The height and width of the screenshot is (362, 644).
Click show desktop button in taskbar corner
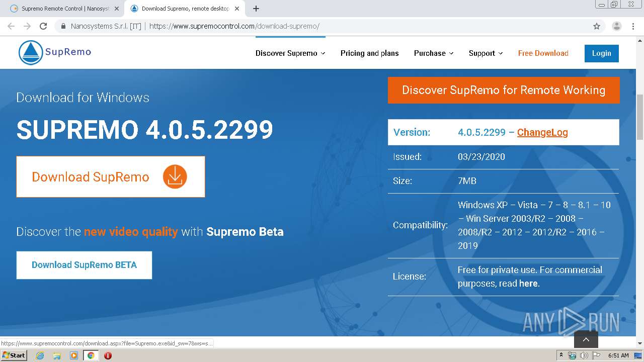638,355
